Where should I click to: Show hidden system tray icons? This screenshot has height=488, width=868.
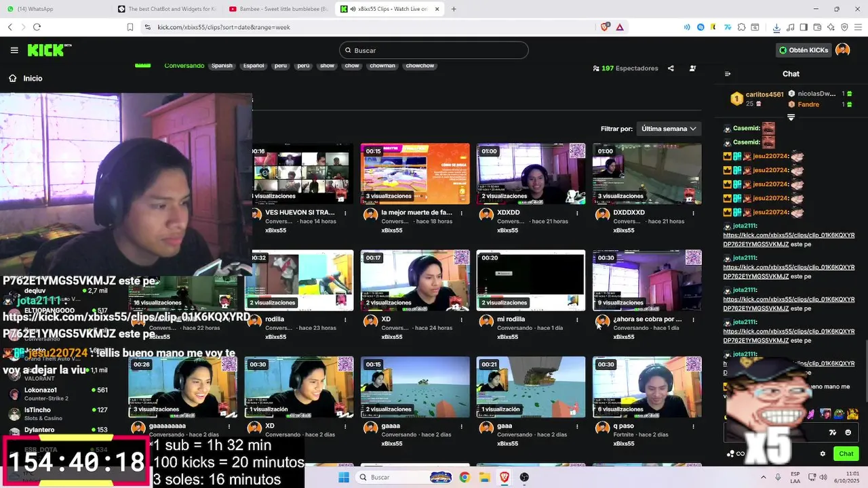coord(763,477)
